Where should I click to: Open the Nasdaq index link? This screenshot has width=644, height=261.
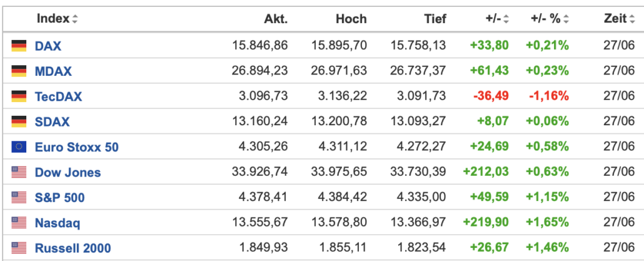pos(58,223)
